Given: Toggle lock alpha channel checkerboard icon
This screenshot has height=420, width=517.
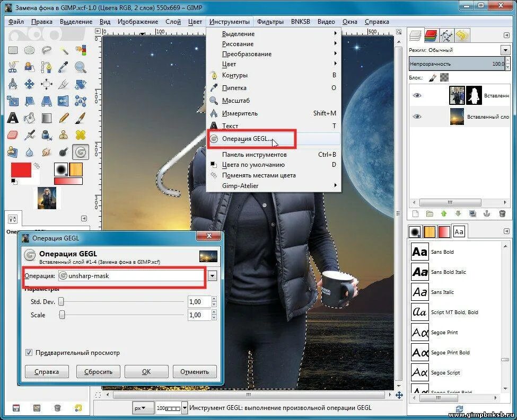Looking at the screenshot, I should (x=444, y=78).
